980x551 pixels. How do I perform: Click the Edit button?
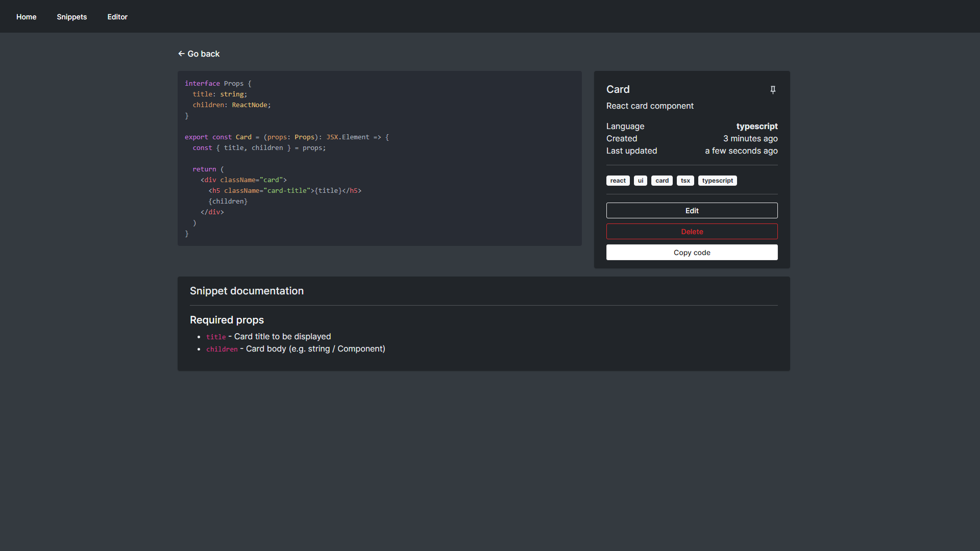coord(692,210)
